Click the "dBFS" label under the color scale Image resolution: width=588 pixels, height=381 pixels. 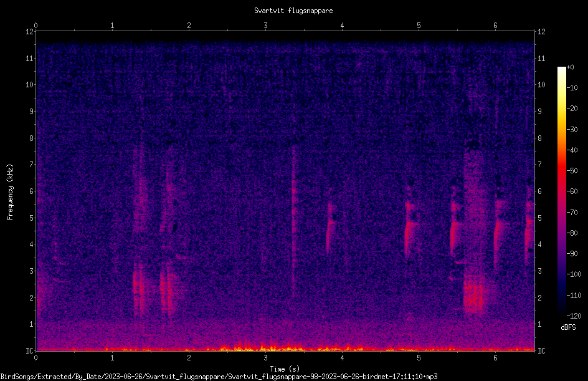point(568,327)
